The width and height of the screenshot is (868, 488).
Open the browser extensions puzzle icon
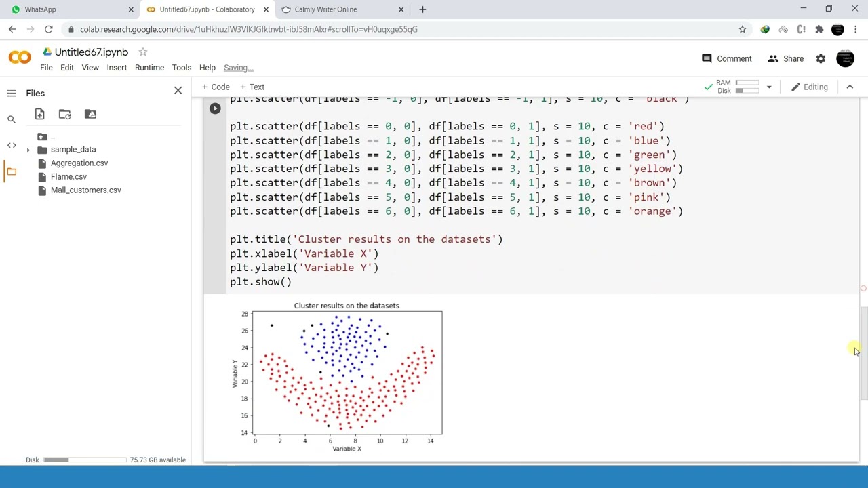tap(819, 29)
